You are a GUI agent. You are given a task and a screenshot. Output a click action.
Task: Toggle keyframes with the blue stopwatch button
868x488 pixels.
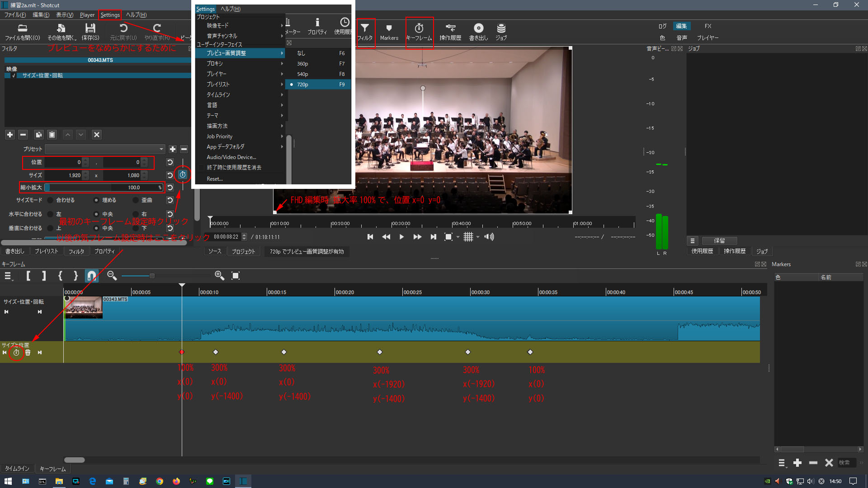tap(183, 175)
